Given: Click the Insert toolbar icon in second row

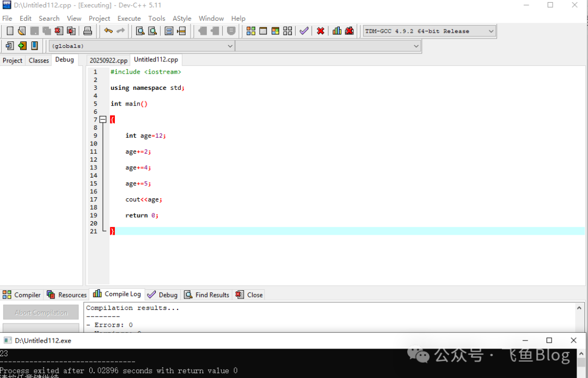Looking at the screenshot, I should (10, 46).
